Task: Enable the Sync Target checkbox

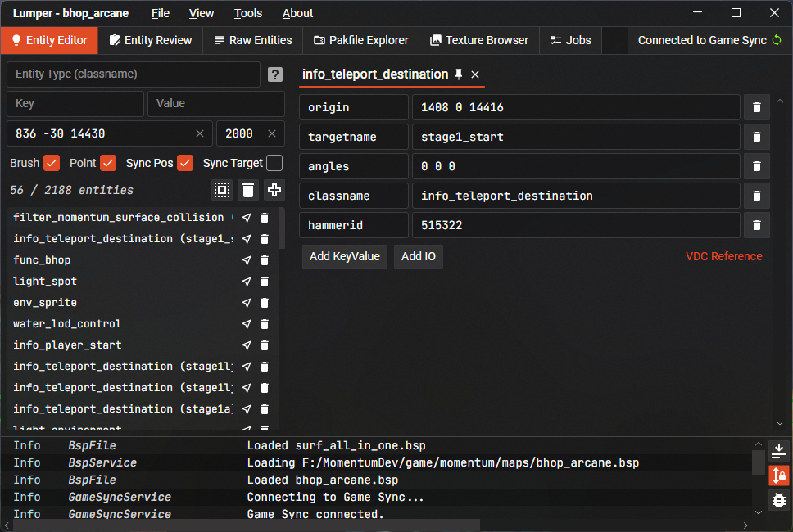Action: (274, 163)
